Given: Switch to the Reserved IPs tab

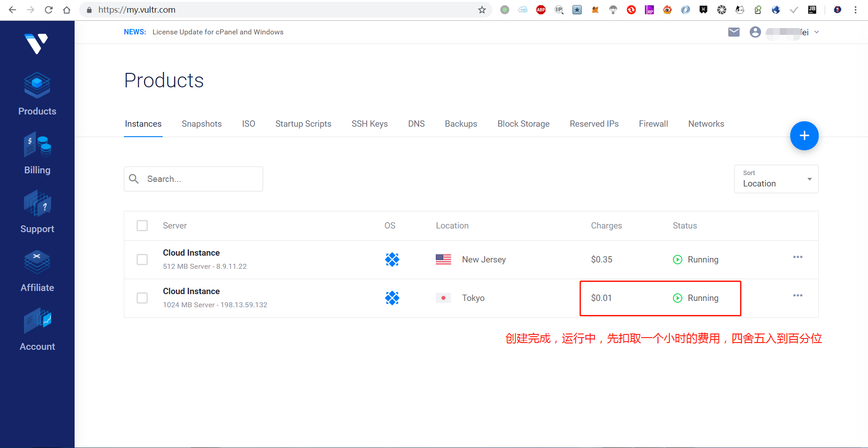Looking at the screenshot, I should click(x=594, y=124).
